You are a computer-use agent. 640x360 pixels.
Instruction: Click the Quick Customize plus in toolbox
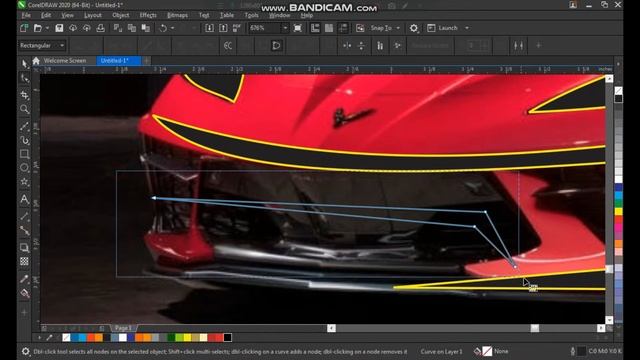24,312
